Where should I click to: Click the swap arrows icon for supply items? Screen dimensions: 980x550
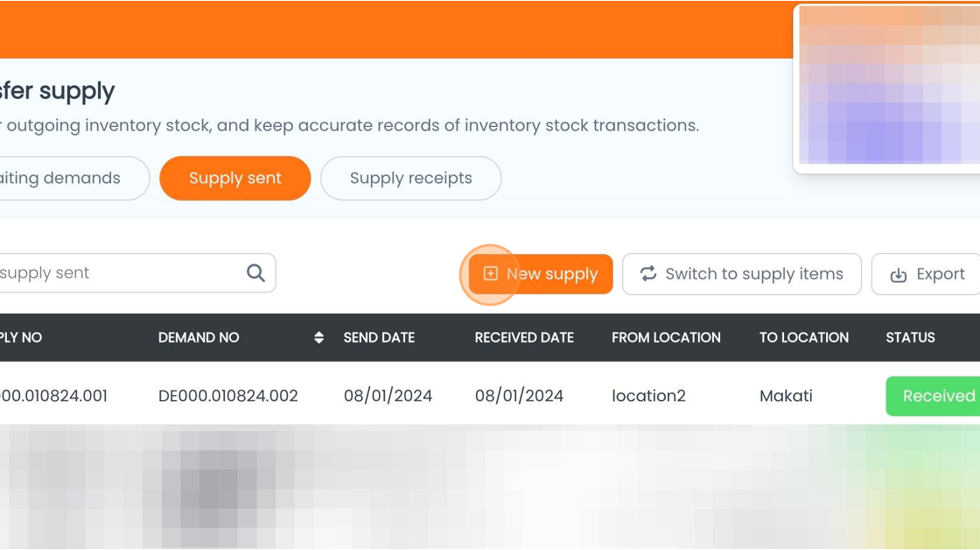coord(648,274)
